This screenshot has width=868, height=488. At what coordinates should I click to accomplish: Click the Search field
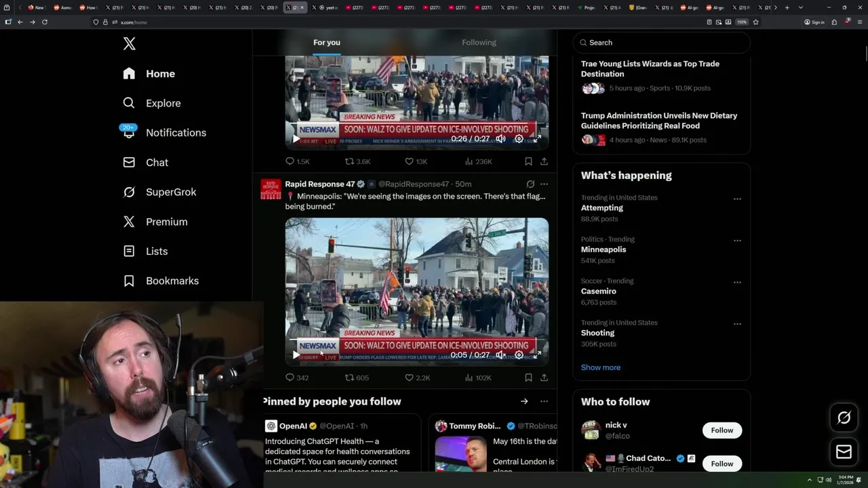click(x=662, y=43)
